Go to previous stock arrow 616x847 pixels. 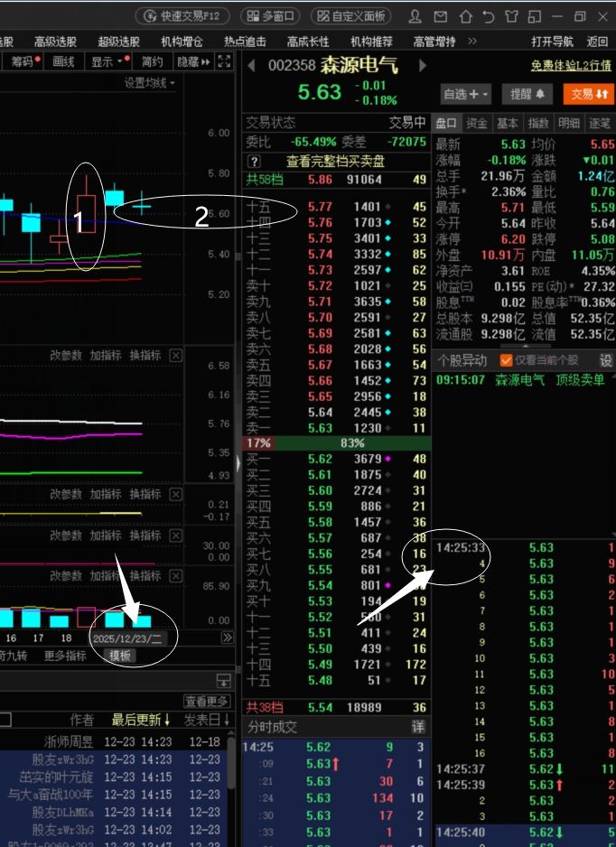point(251,66)
